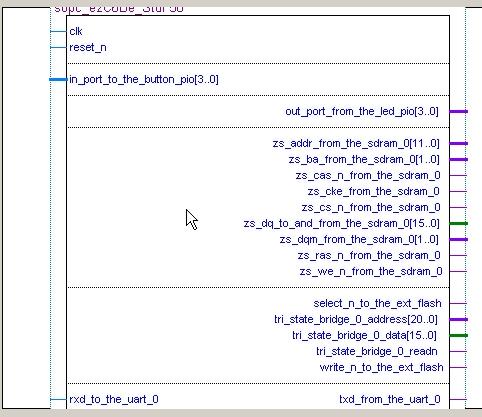The width and height of the screenshot is (482, 417).
Task: Click tri_state_bridge_0_address[20..0] port label
Action: [356, 319]
